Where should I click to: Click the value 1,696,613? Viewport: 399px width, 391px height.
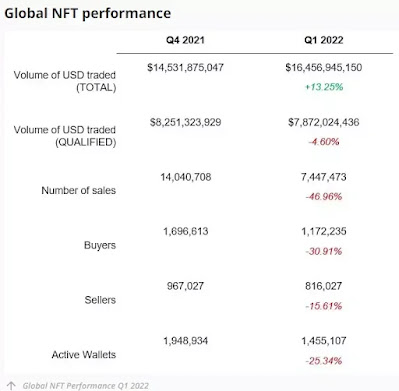click(x=186, y=231)
